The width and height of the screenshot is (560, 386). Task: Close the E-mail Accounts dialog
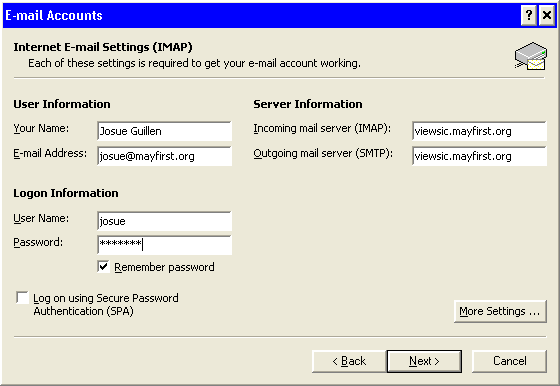click(547, 15)
